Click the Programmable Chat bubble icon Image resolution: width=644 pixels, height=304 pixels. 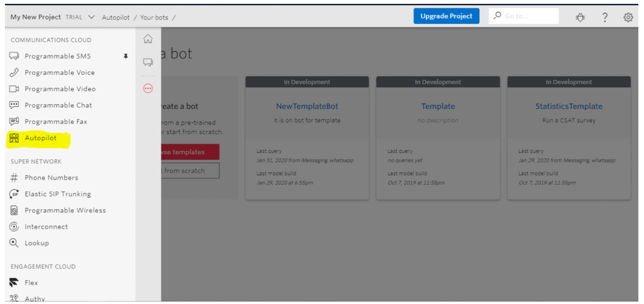[x=14, y=105]
